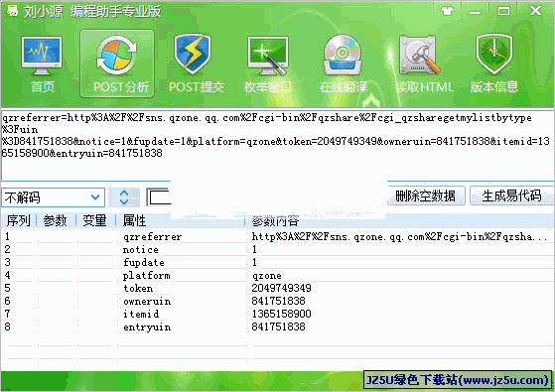555x392 pixels.
Task: Select the platform row
Action: pyautogui.click(x=277, y=275)
